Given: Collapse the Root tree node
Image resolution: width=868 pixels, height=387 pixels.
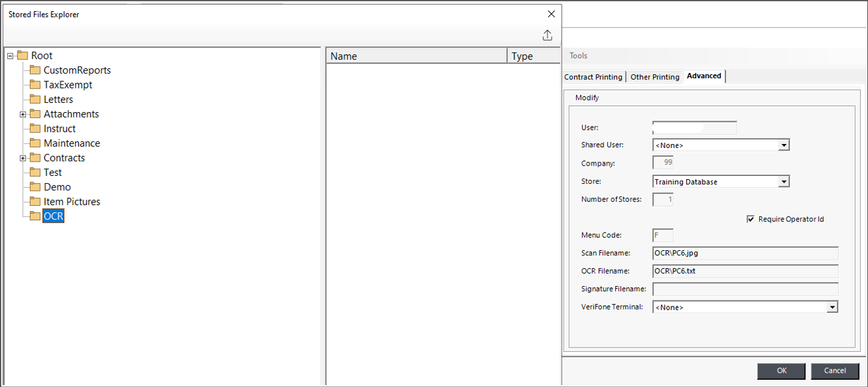Looking at the screenshot, I should [x=10, y=56].
